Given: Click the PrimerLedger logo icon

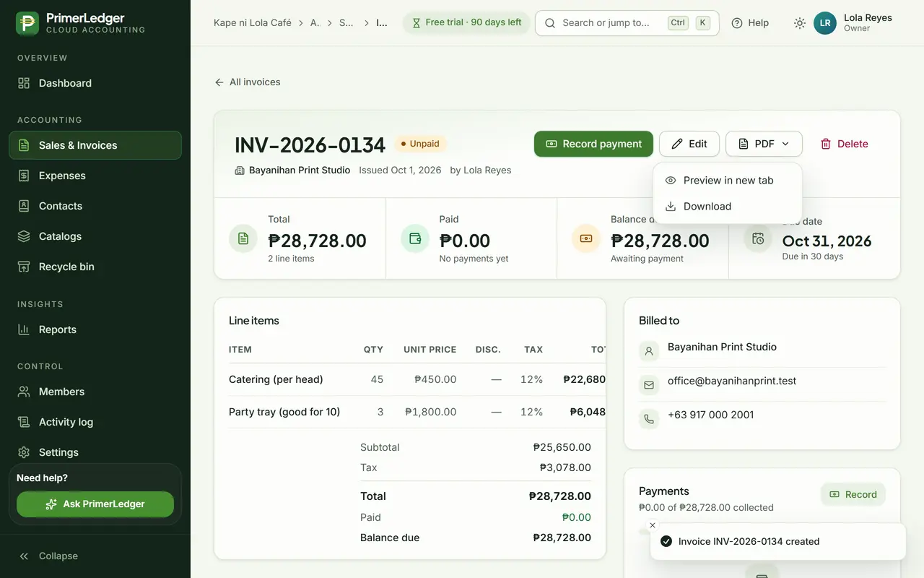Looking at the screenshot, I should tap(27, 23).
